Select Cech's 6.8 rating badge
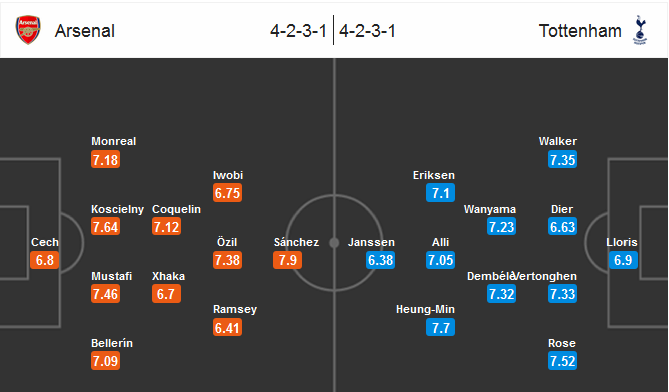669x392 pixels. click(44, 260)
